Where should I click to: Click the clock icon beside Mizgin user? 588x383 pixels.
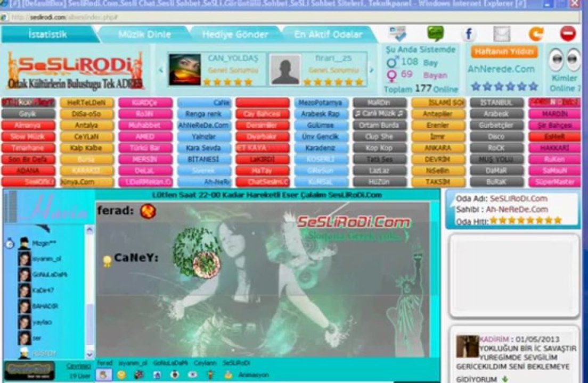tap(10, 244)
